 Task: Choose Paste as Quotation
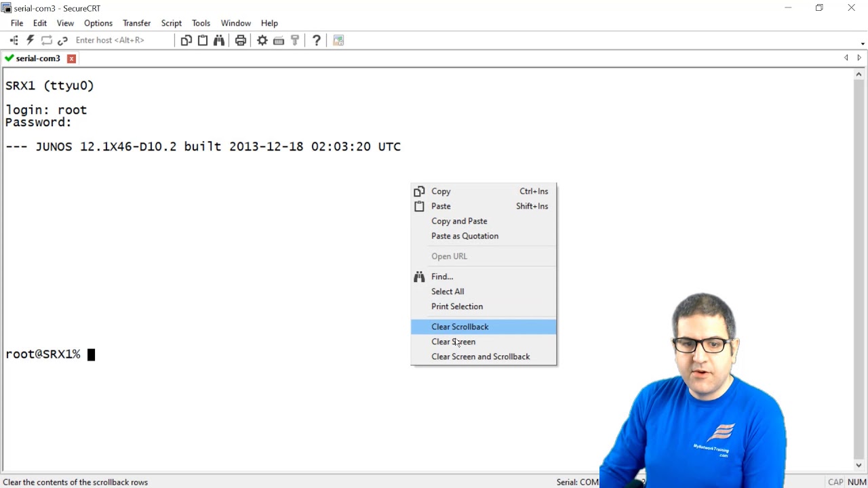coord(484,236)
